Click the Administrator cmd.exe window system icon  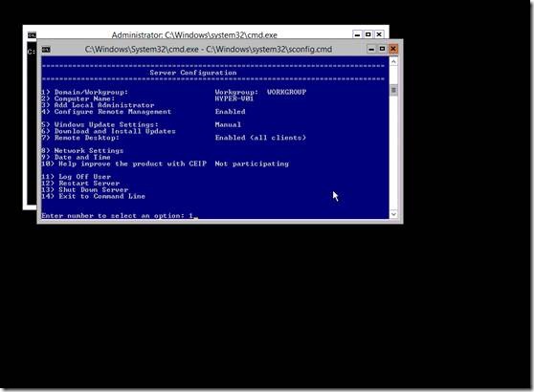pos(32,35)
